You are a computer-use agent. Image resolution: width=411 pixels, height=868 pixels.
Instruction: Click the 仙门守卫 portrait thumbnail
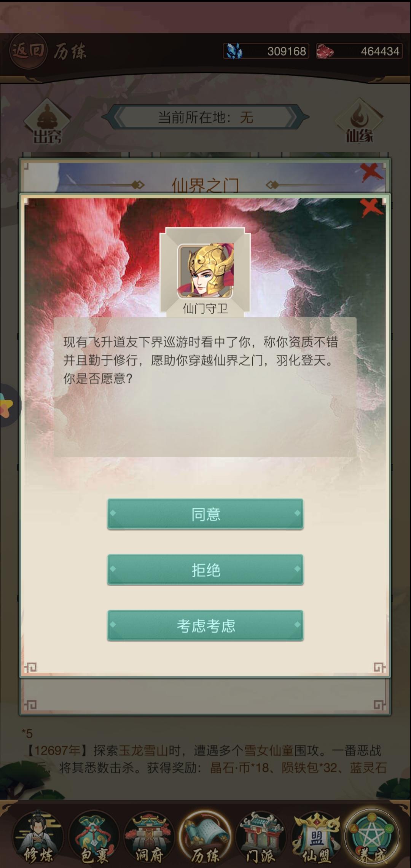205,271
